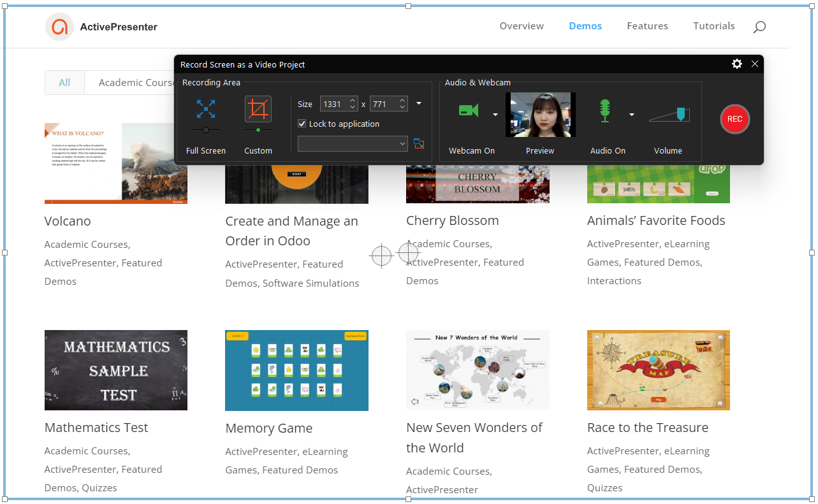Open Overview in site navigation
818x504 pixels.
[x=522, y=26]
